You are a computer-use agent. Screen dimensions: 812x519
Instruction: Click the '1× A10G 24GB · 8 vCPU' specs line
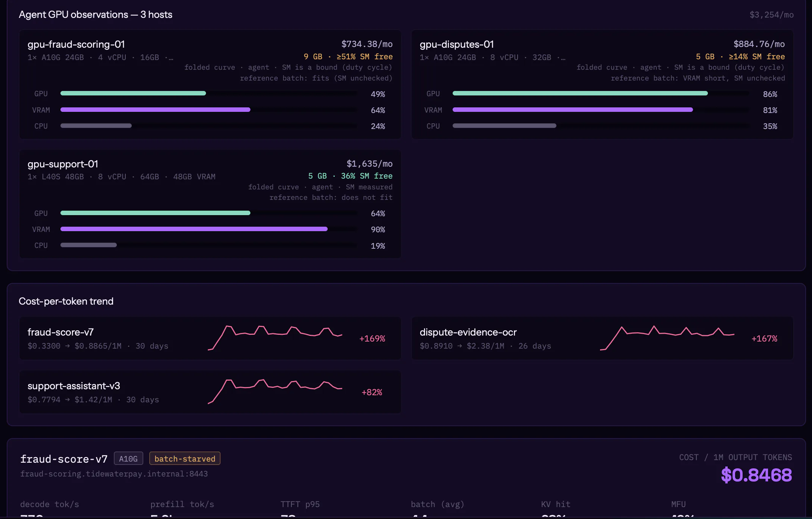pos(493,57)
